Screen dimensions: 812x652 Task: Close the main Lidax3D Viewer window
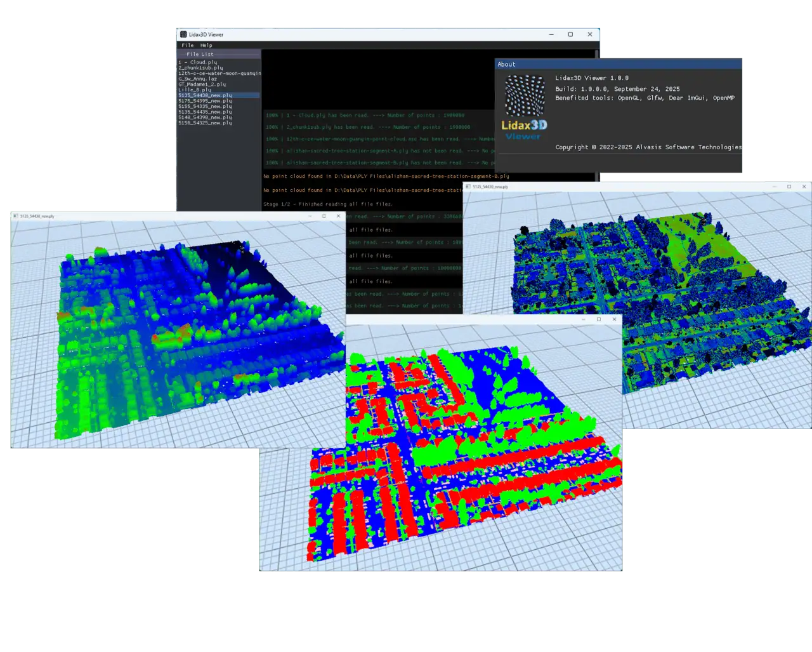(590, 34)
